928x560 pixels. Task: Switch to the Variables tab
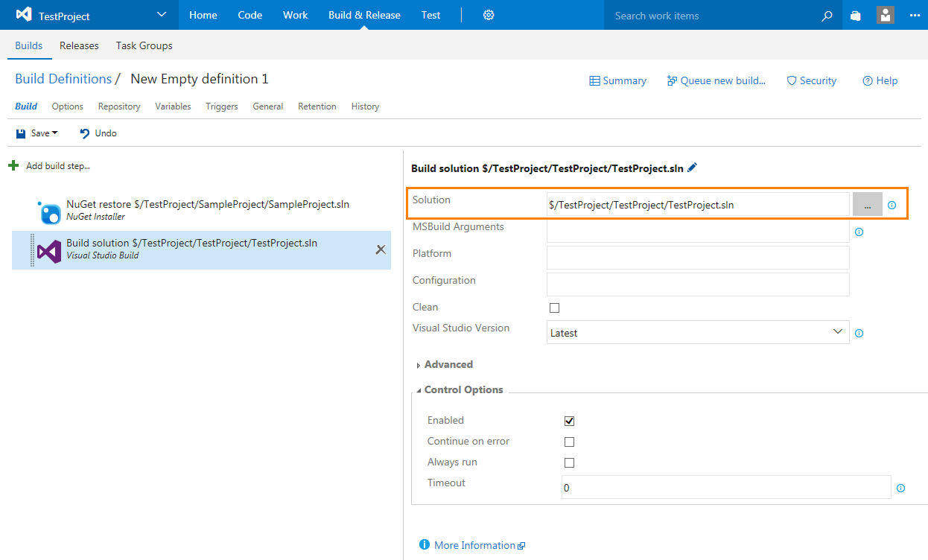173,106
